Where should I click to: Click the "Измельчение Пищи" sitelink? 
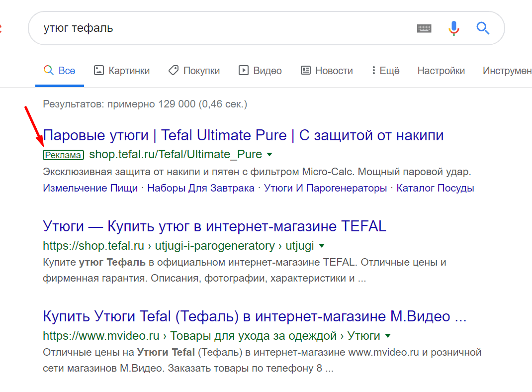coord(90,188)
